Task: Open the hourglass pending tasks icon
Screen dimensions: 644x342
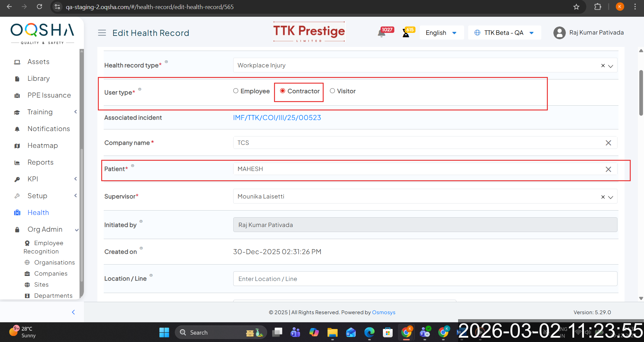Action: [x=406, y=33]
